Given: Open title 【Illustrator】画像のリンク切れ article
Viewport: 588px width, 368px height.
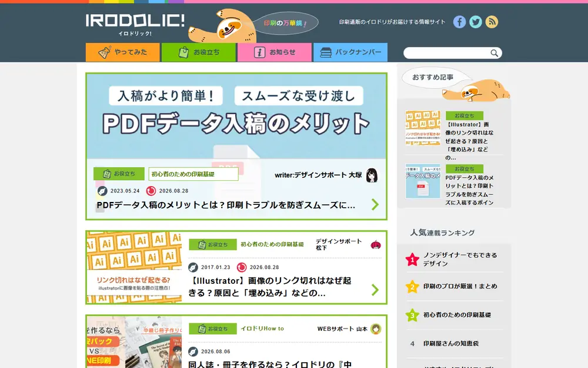Looking at the screenshot, I should pos(270,287).
